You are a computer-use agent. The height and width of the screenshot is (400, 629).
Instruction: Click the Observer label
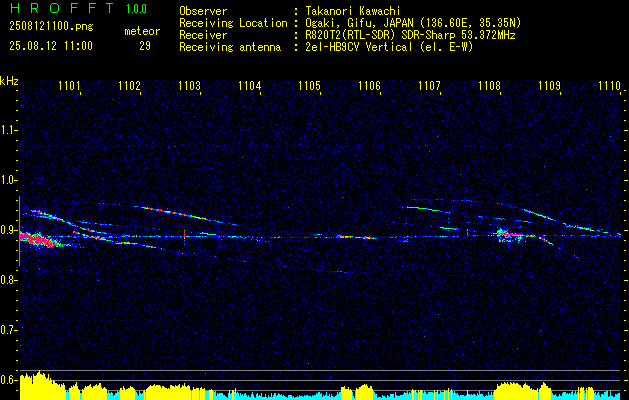pyautogui.click(x=203, y=11)
